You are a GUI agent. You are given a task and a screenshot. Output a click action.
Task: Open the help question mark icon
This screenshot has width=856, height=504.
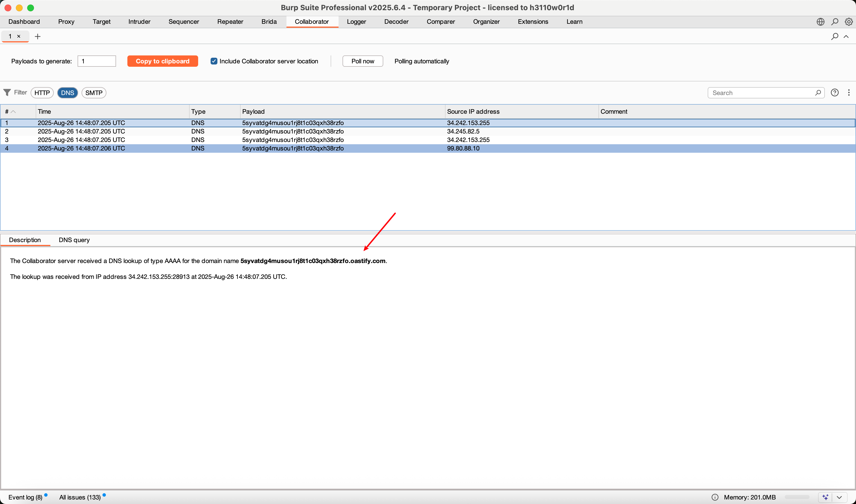point(834,92)
